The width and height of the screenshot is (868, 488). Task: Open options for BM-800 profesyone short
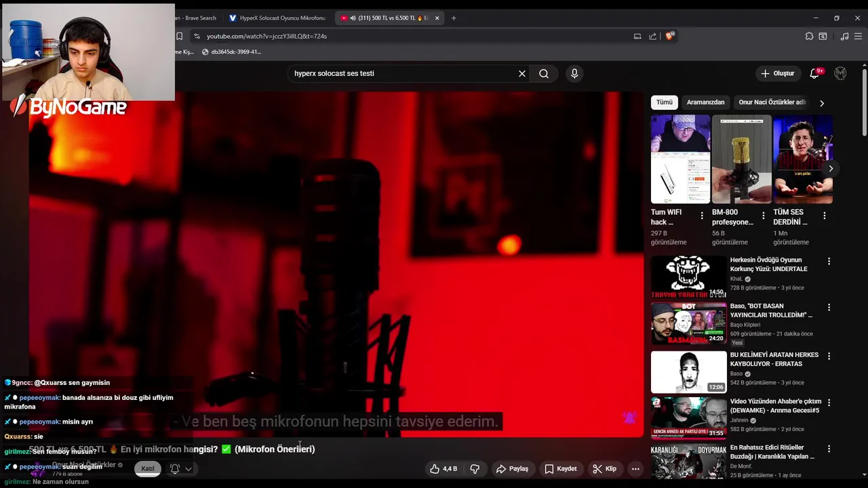tap(763, 216)
